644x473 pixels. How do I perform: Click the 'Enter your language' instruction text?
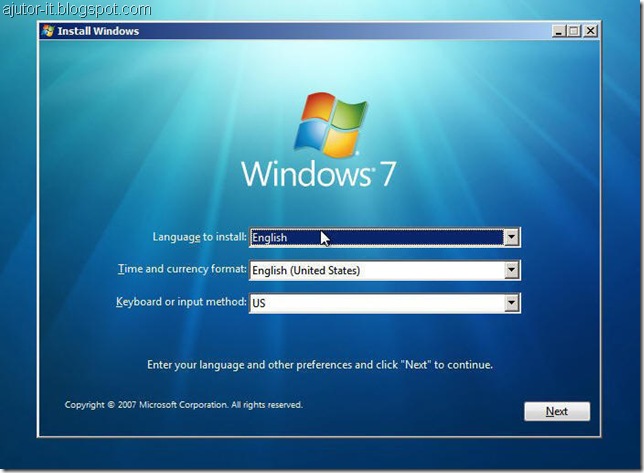pyautogui.click(x=320, y=365)
